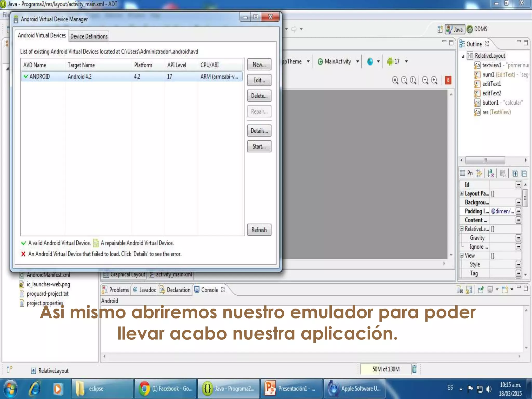Open the AppTheme dropdown arrow

tap(308, 62)
